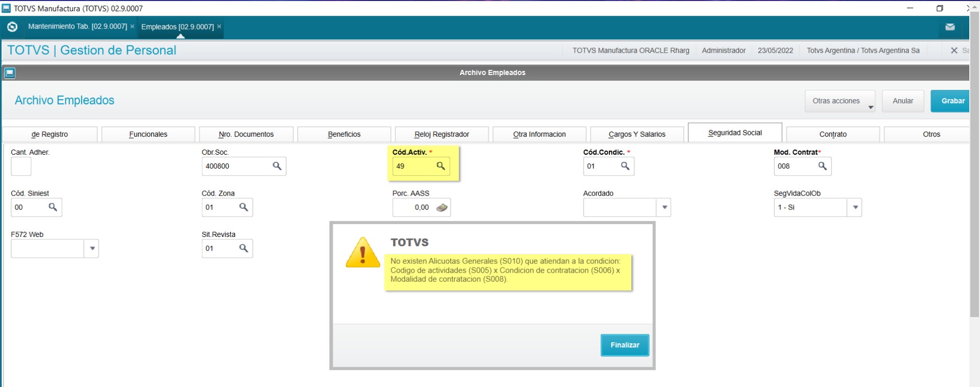Click the warning triangle icon
This screenshot has width=980, height=387.
coord(363,253)
